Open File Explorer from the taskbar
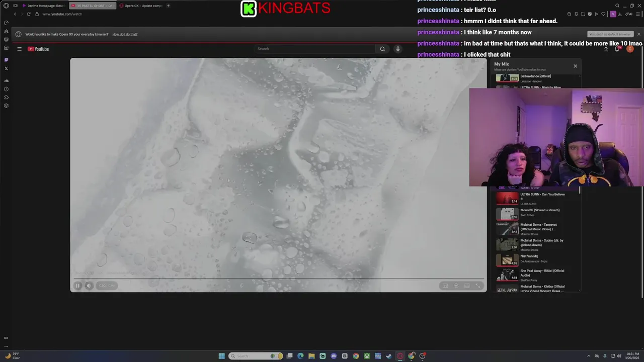This screenshot has height=362, width=644. 311,356
